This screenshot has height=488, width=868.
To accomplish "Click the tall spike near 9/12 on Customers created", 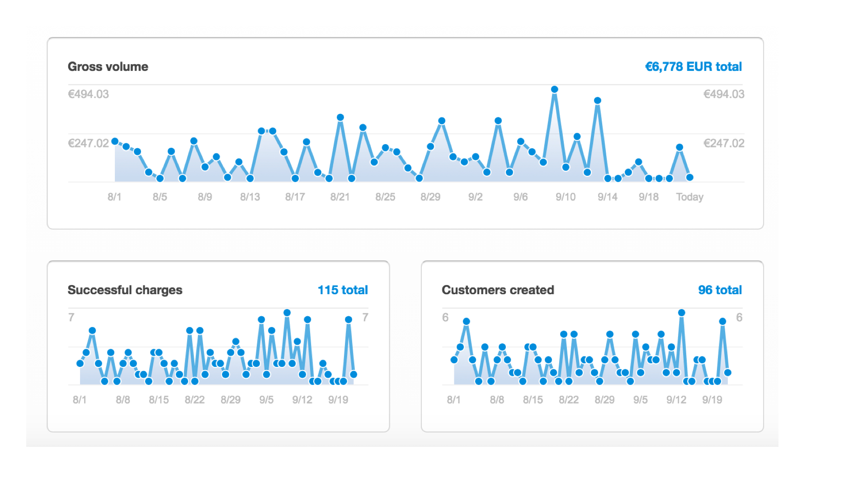I will point(682,311).
